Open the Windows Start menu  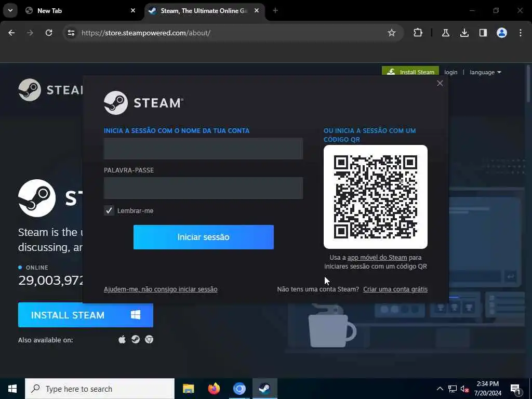coord(12,389)
